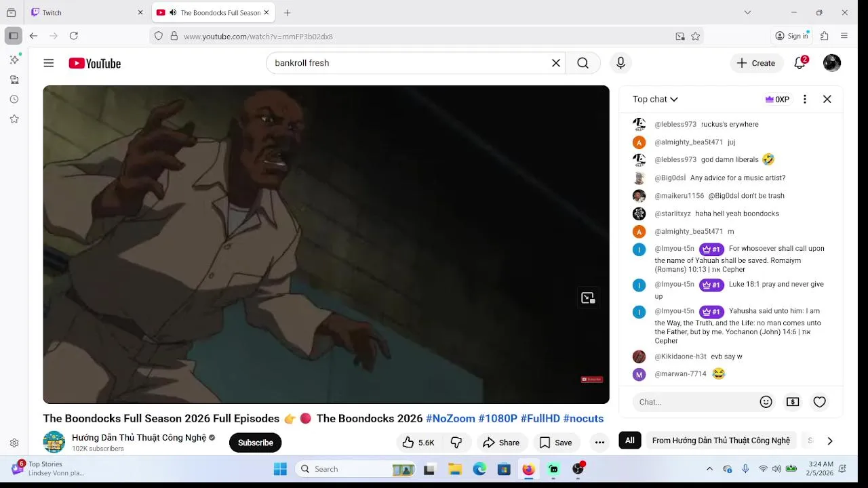Dislike the video
868x488 pixels.
tap(456, 443)
